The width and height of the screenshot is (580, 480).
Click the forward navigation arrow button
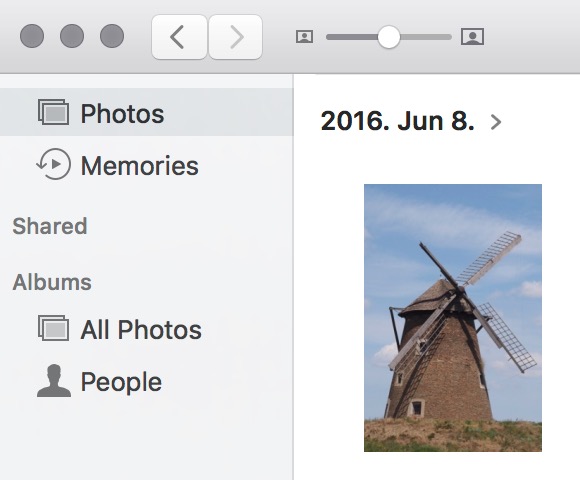point(236,37)
